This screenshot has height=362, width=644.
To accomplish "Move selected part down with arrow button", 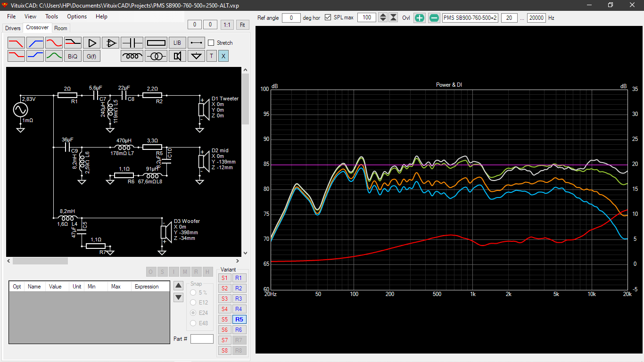I will 178,297.
